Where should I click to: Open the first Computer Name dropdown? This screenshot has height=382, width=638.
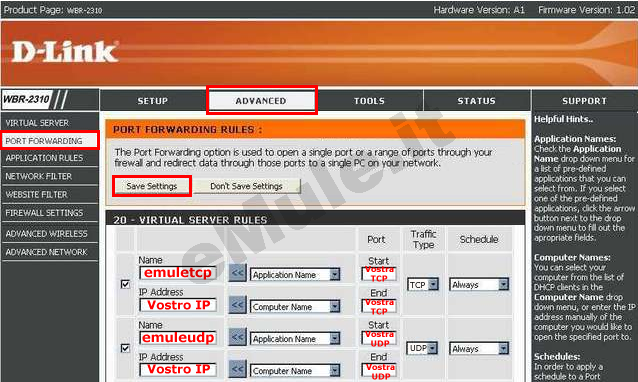(295, 307)
